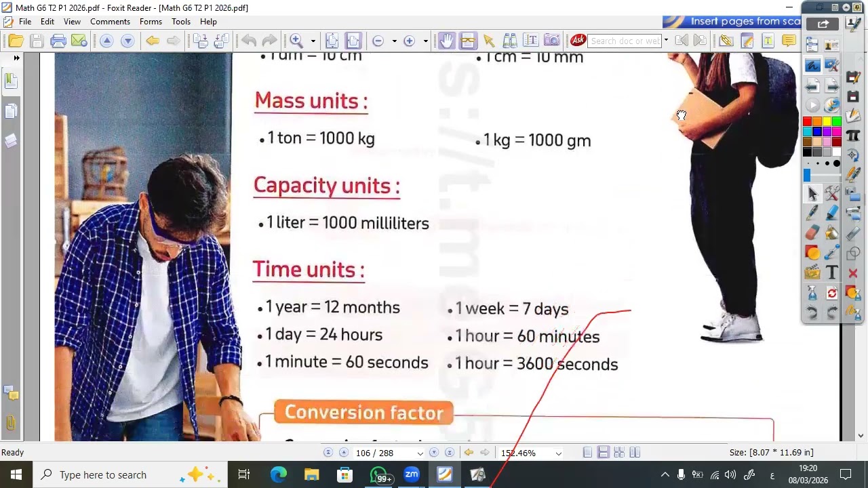Pick the red color swatch in the palette
Image resolution: width=868 pixels, height=488 pixels.
pos(807,122)
